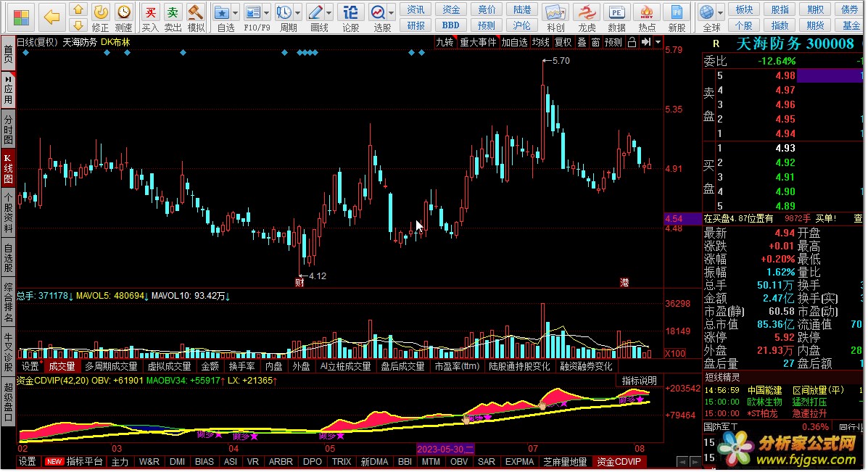Open the 自选 watchlist icon
This screenshot has width=868, height=472.
223,17
